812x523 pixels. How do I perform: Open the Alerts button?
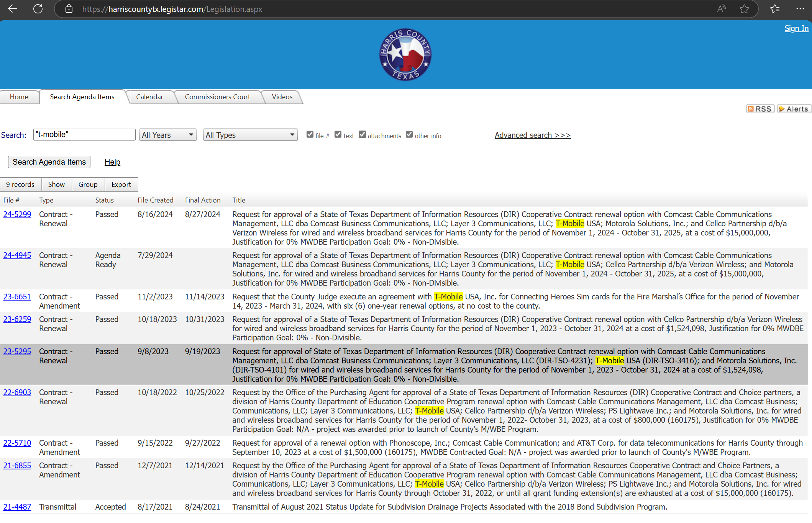[794, 109]
